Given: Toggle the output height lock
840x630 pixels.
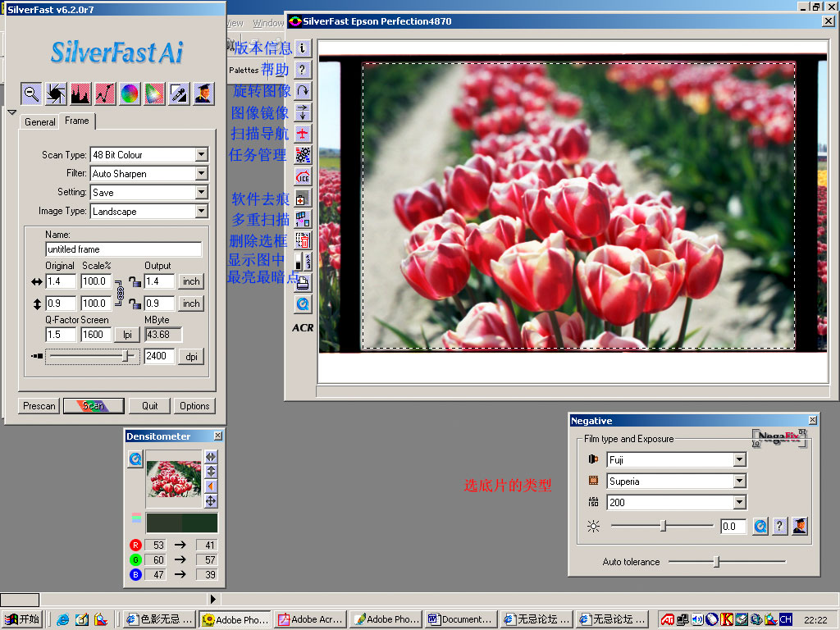Looking at the screenshot, I should tap(135, 304).
